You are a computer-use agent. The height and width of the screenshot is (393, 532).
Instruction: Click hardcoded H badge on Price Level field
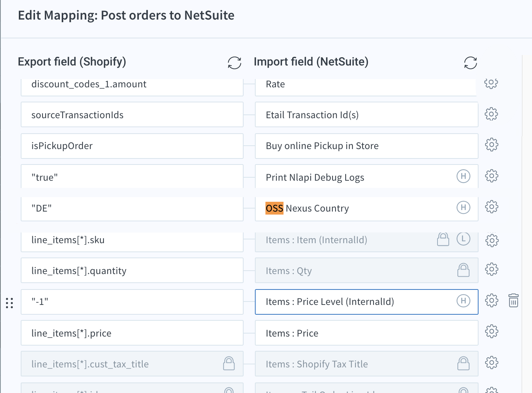[x=463, y=300]
